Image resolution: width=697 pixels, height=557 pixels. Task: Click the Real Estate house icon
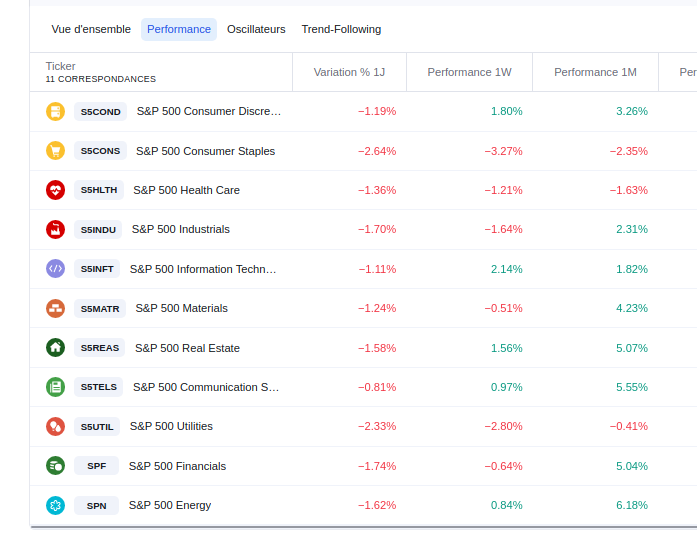click(55, 348)
